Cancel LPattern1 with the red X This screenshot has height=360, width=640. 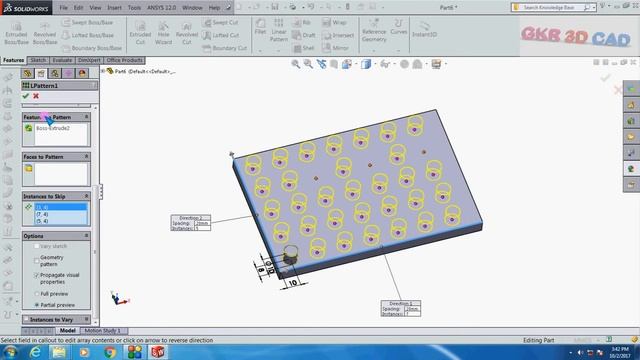36,96
